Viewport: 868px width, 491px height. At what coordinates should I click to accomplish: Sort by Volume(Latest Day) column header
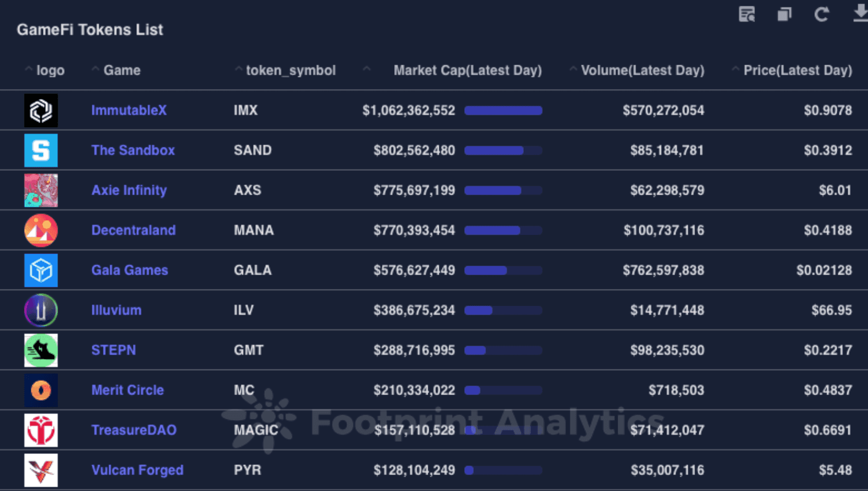coord(642,71)
